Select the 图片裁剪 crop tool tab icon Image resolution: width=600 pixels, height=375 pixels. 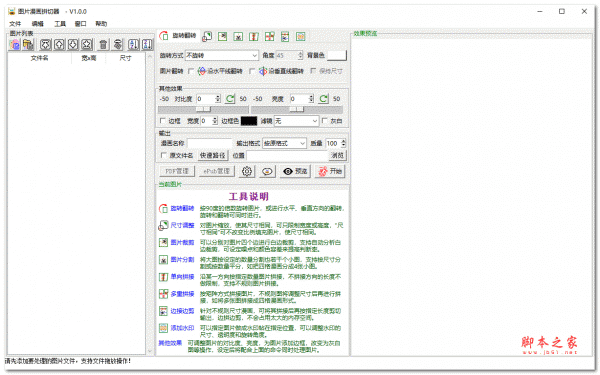coord(222,36)
